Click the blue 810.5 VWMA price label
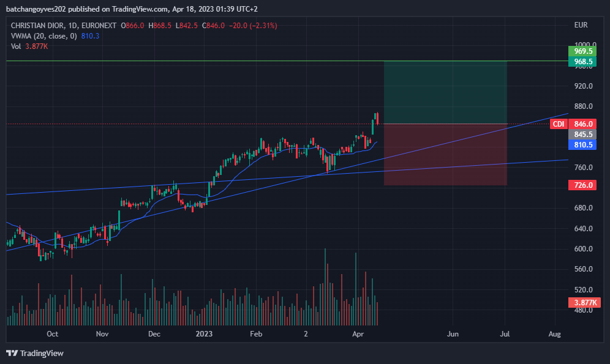The height and width of the screenshot is (364, 610). [x=582, y=145]
